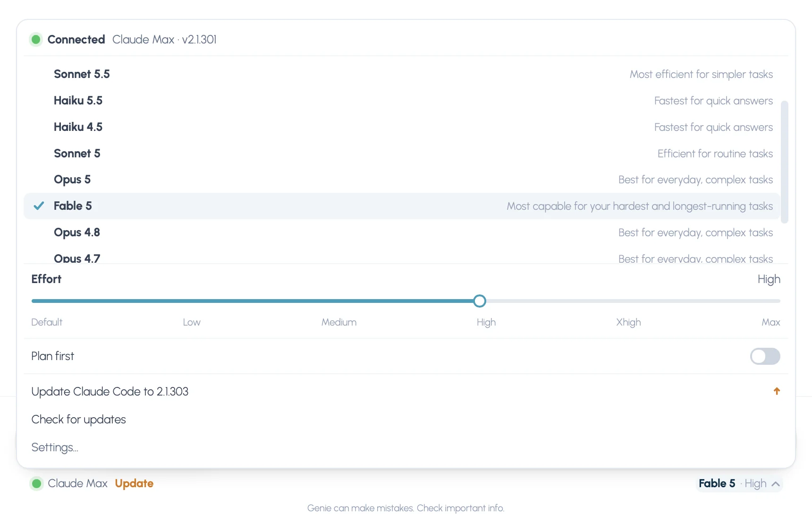This screenshot has width=812, height=516.
Task: Open Settings...
Action: pyautogui.click(x=406, y=447)
